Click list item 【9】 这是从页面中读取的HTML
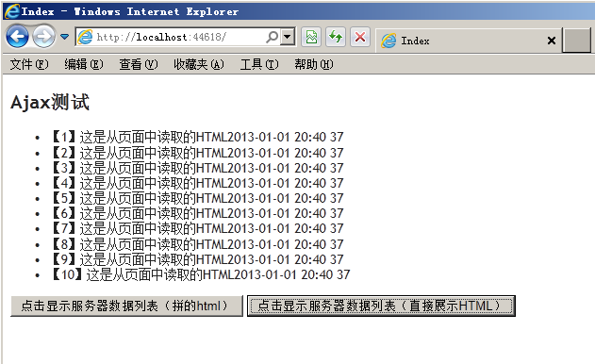 tap(197, 259)
